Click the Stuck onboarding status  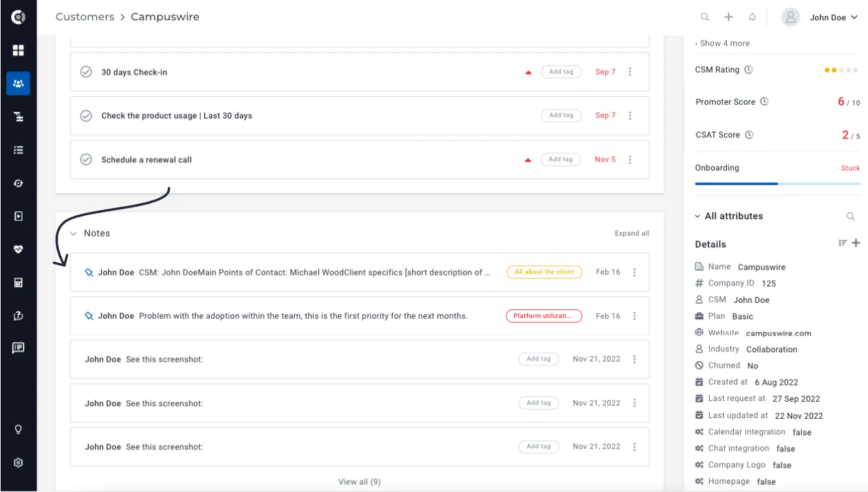[850, 168]
